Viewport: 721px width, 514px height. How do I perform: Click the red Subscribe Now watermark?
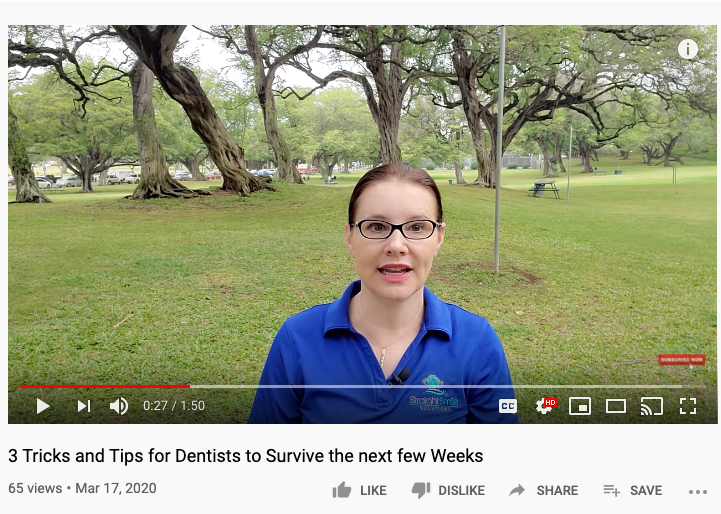(x=681, y=360)
